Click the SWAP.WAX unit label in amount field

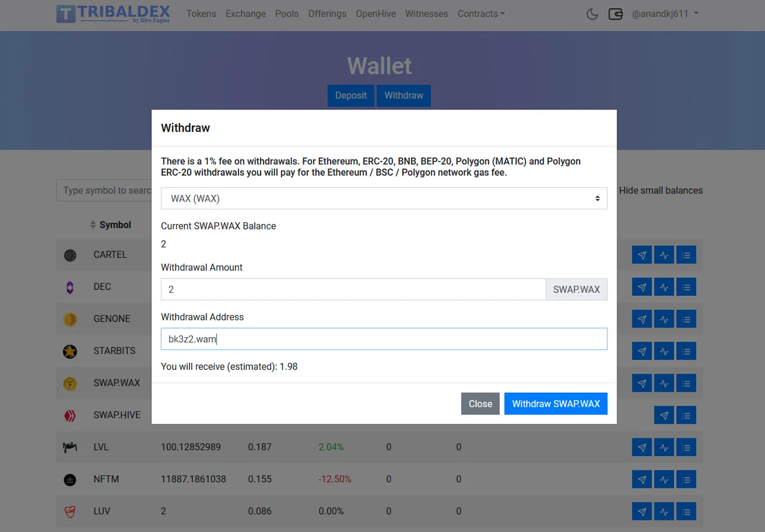point(577,289)
